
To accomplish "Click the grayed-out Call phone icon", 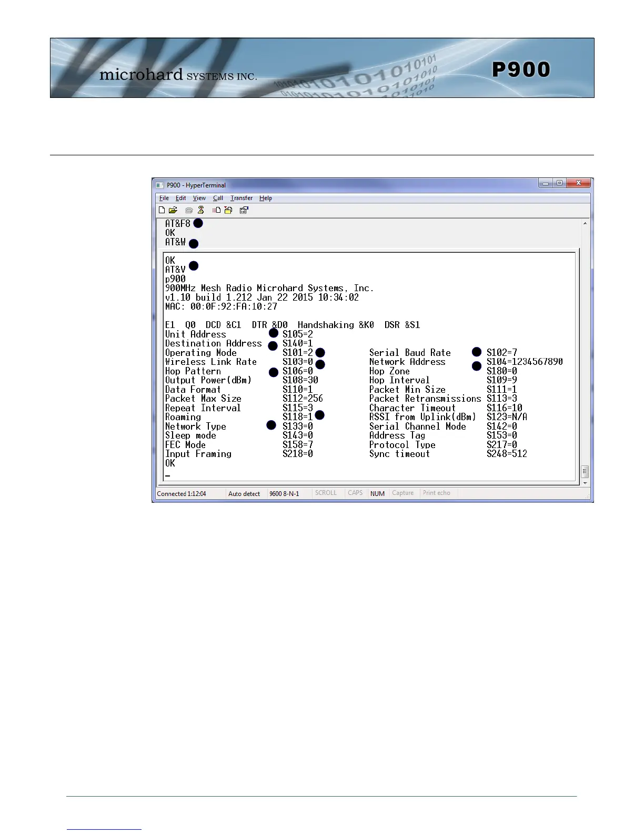I will click(x=189, y=210).
